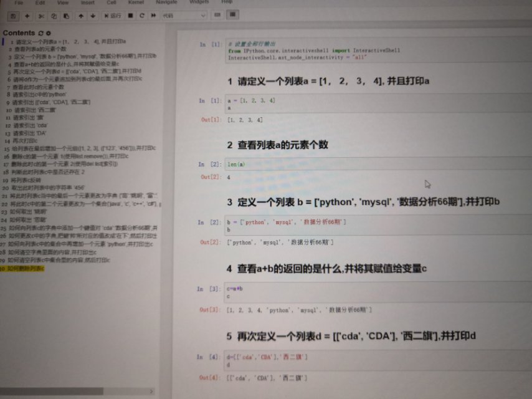The height and width of the screenshot is (399, 532).
Task: Click heading 4 查看a+b的返回的是什么
Action: [x=326, y=269]
